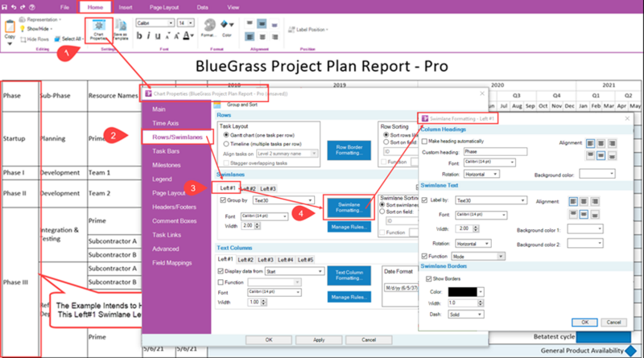Select Gantt chart one task per row
The image size is (644, 358).
[226, 135]
